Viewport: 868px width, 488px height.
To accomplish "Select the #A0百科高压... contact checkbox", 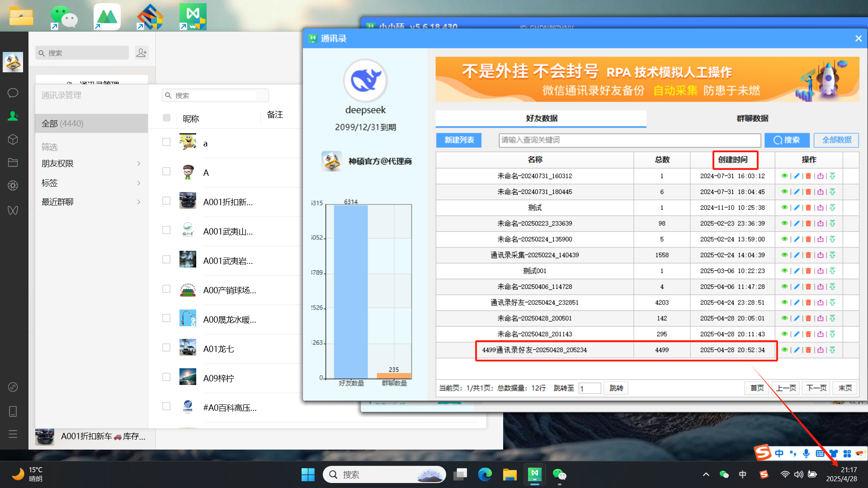I will (x=166, y=406).
